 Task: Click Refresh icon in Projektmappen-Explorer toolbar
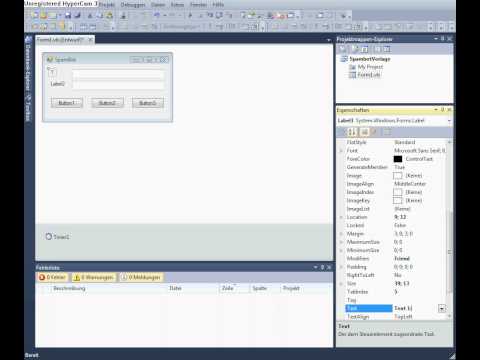click(365, 49)
